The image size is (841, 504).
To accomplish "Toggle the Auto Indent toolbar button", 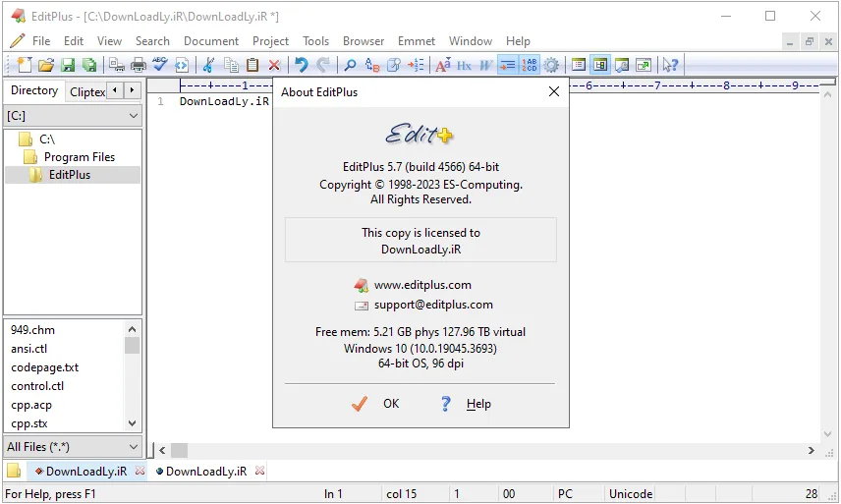I will [x=508, y=65].
